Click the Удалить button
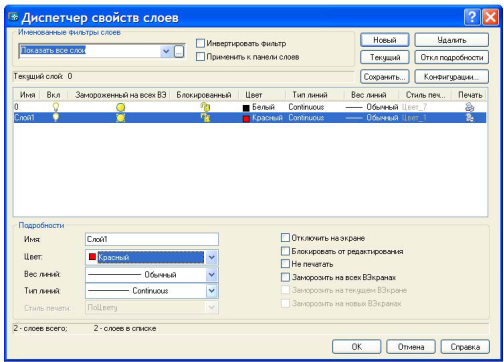This screenshot has width=504, height=362. 452,40
